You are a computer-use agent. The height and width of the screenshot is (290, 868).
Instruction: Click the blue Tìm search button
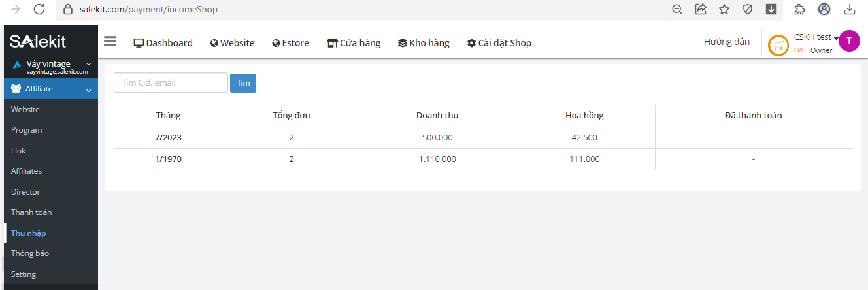coord(243,83)
